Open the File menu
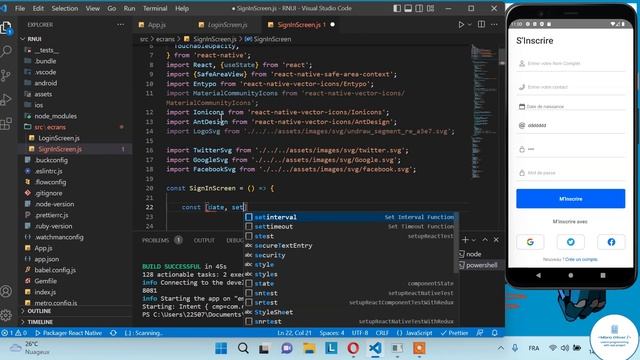Image resolution: width=640 pixels, height=360 pixels. (20, 8)
